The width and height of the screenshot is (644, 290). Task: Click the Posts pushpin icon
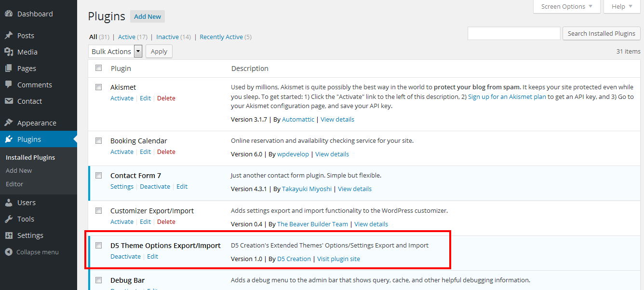9,35
